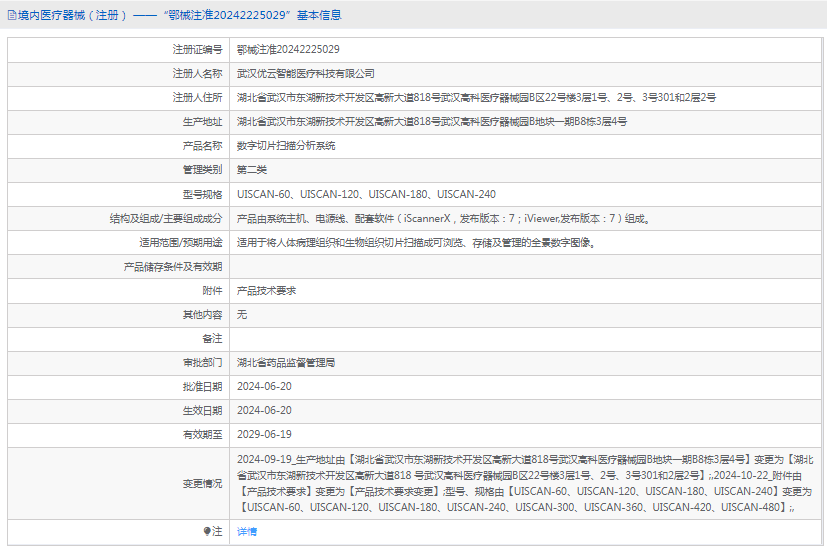Select registration number 鄂械注准20242225029 cell value

tap(288, 50)
